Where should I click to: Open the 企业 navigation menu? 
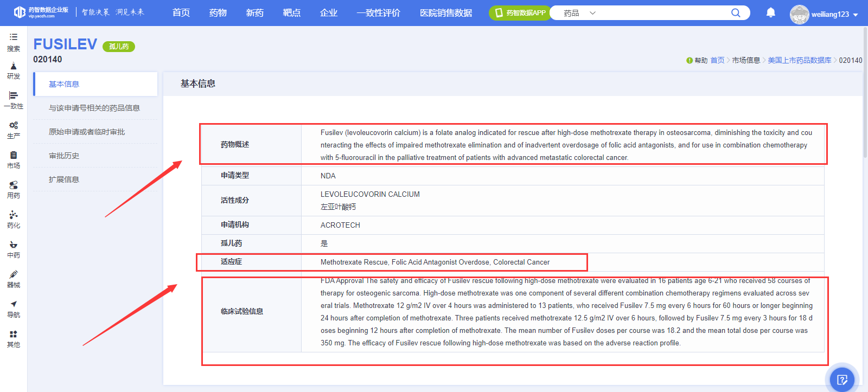[x=329, y=12]
